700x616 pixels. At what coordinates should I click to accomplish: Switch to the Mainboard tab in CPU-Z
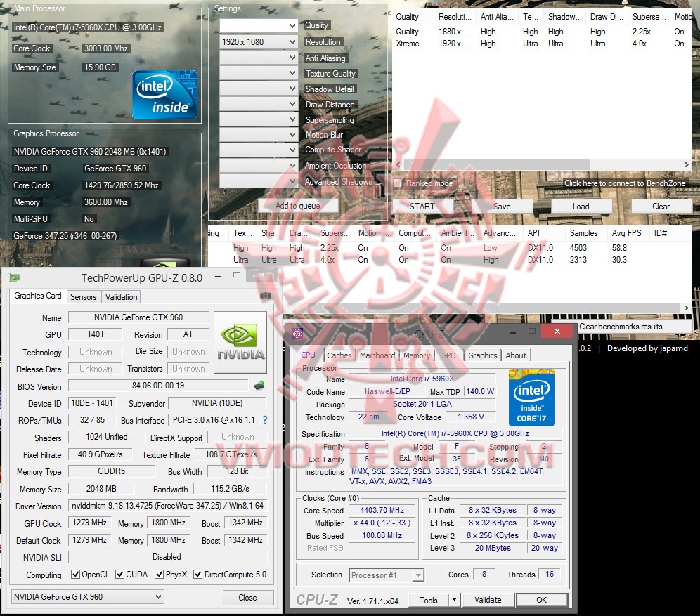tap(377, 355)
